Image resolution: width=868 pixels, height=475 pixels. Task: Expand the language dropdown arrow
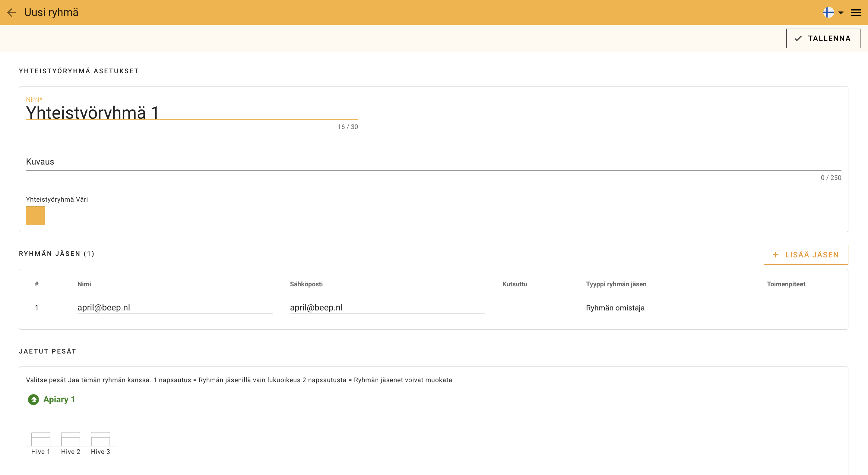(x=841, y=13)
